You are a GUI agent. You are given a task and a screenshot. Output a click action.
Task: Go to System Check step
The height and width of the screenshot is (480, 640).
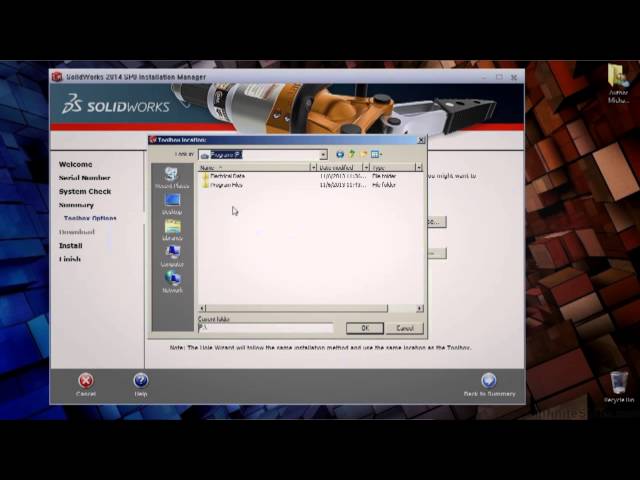tap(85, 191)
